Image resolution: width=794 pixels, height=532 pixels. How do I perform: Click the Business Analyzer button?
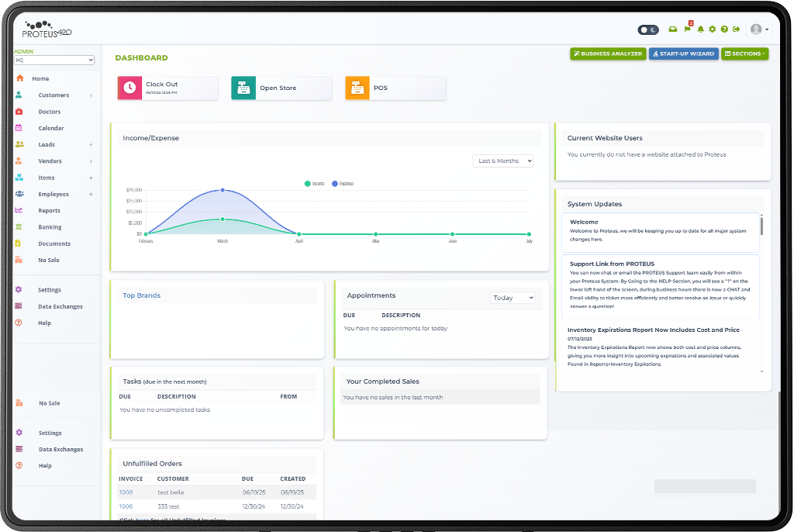(607, 54)
